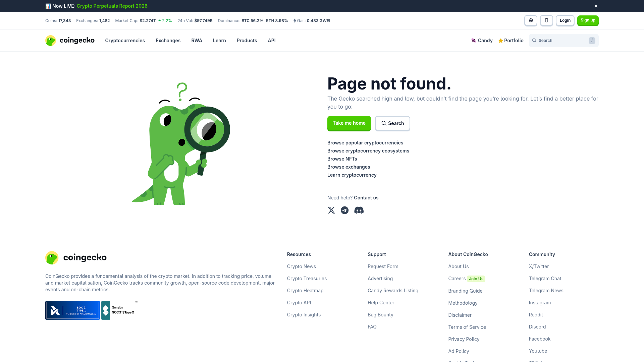
Task: Click the Market Cap $2.274T value
Action: point(148,21)
